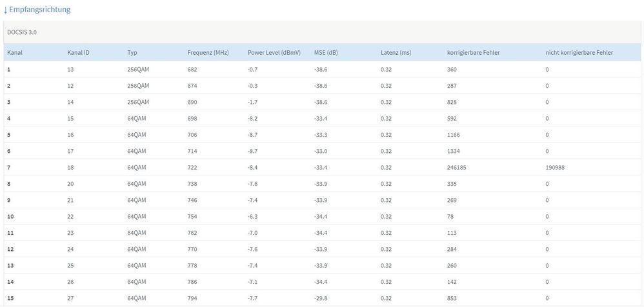Select frequency cell 754
Viewport: 644px width, 307px height.
pyautogui.click(x=192, y=217)
